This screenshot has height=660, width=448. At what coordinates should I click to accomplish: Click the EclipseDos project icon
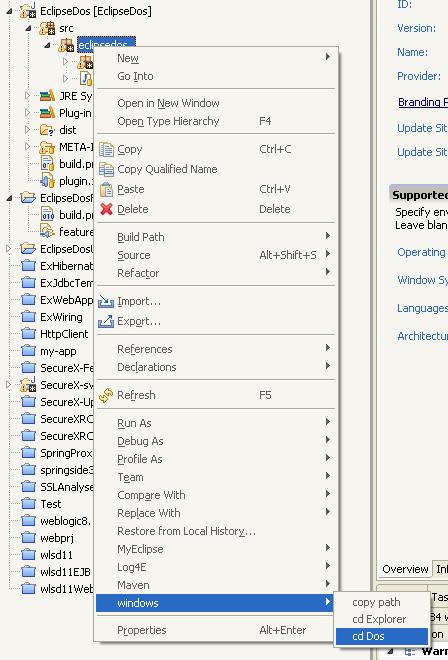tap(28, 10)
